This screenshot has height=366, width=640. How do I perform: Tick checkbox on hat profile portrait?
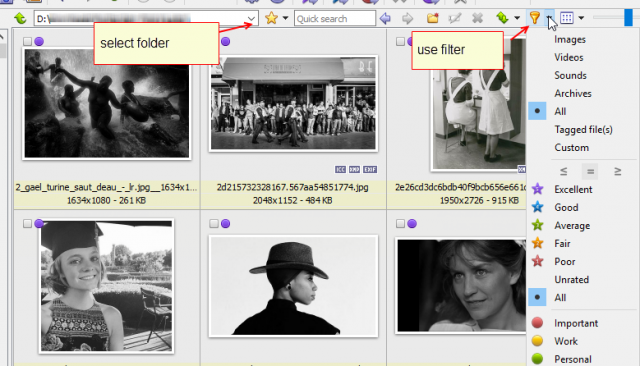tap(214, 224)
